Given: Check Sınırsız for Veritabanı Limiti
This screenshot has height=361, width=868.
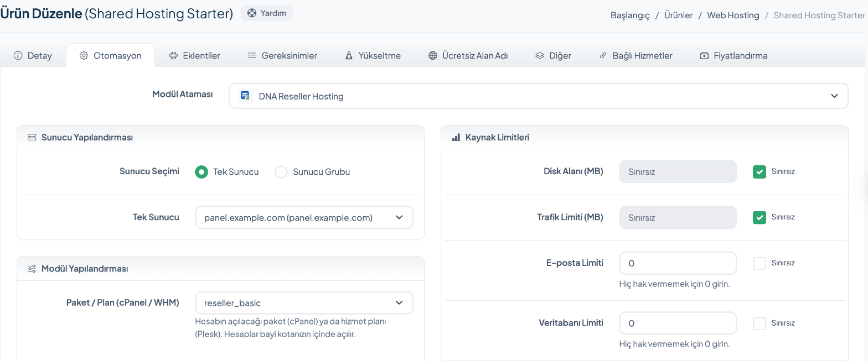Looking at the screenshot, I should 759,323.
